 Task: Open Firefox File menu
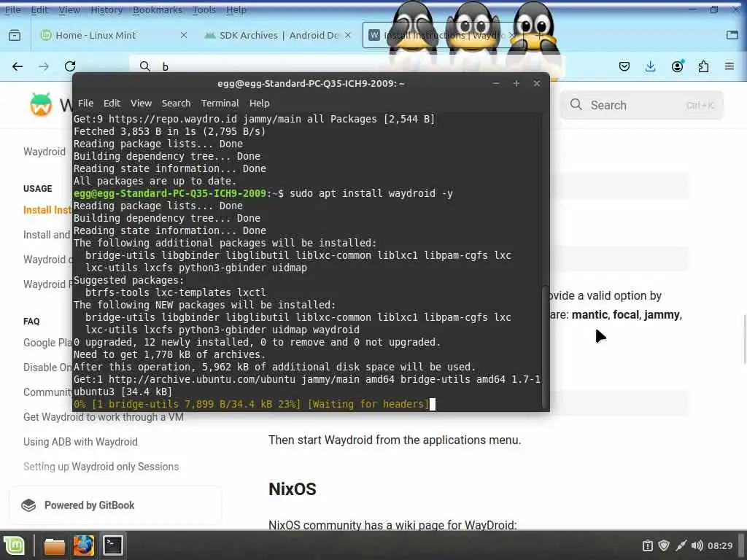(13, 9)
